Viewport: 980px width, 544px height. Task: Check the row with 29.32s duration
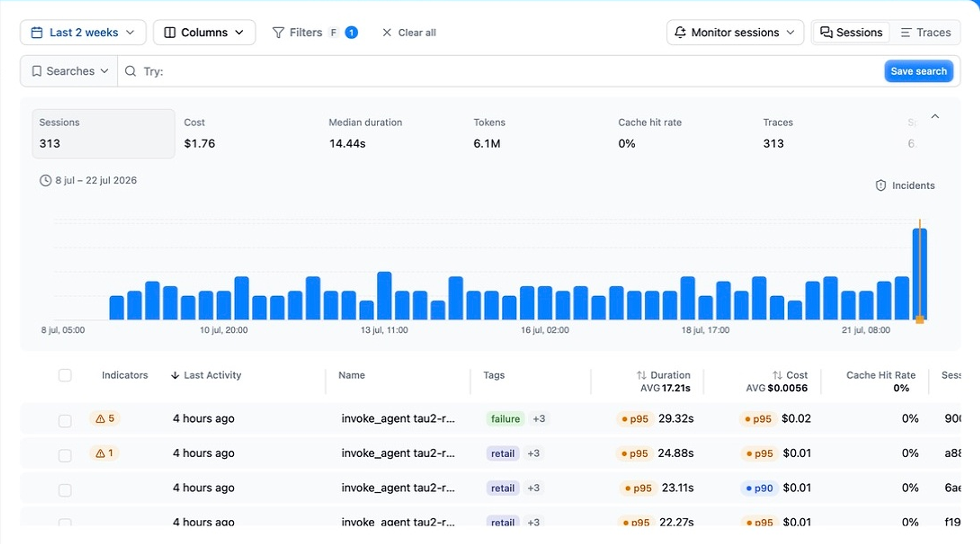pos(65,421)
